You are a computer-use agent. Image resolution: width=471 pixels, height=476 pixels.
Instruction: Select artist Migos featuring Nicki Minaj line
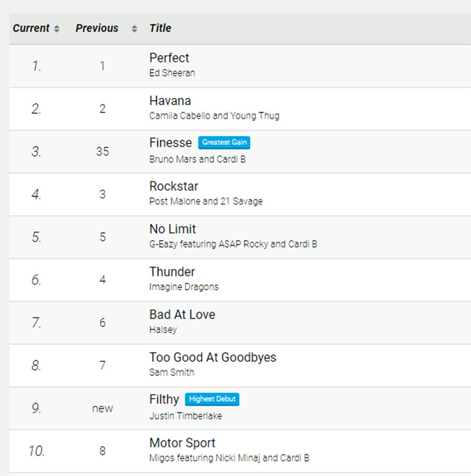229,458
